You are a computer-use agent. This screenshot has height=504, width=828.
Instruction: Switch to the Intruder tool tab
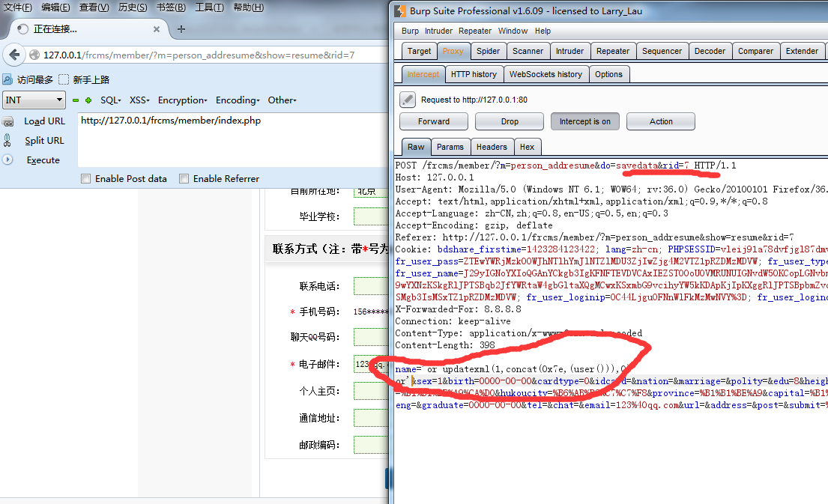coord(569,51)
